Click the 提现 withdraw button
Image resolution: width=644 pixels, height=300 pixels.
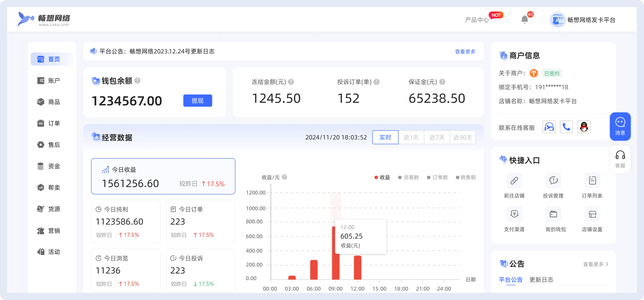click(x=198, y=101)
